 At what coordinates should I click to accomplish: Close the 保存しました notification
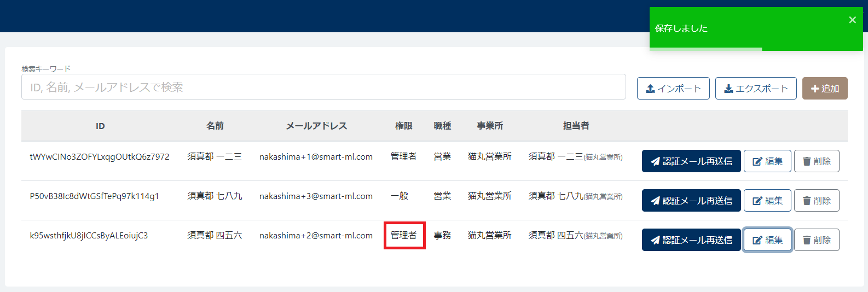point(852,20)
